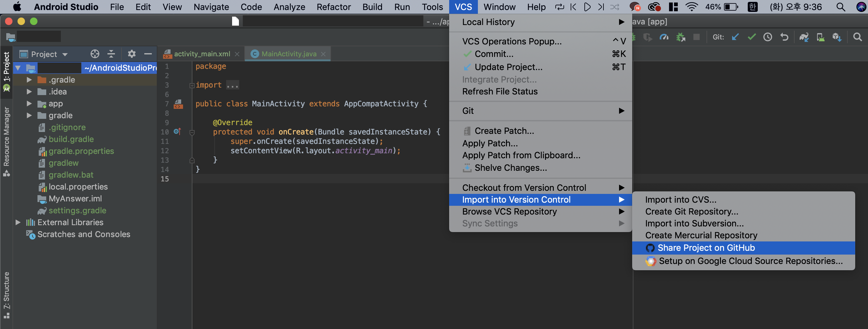Select settings.gradle file in tree
Screen dimensions: 868x329
click(77, 210)
